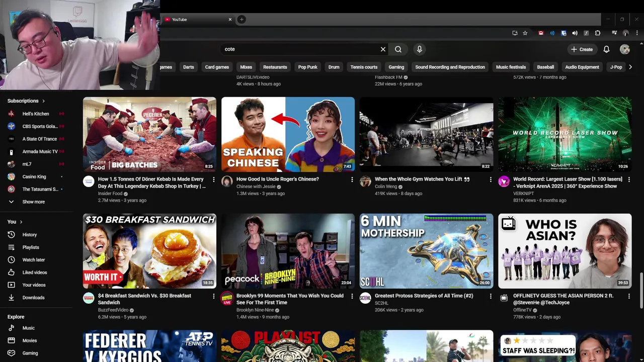Select the Drum filter chip

334,67
